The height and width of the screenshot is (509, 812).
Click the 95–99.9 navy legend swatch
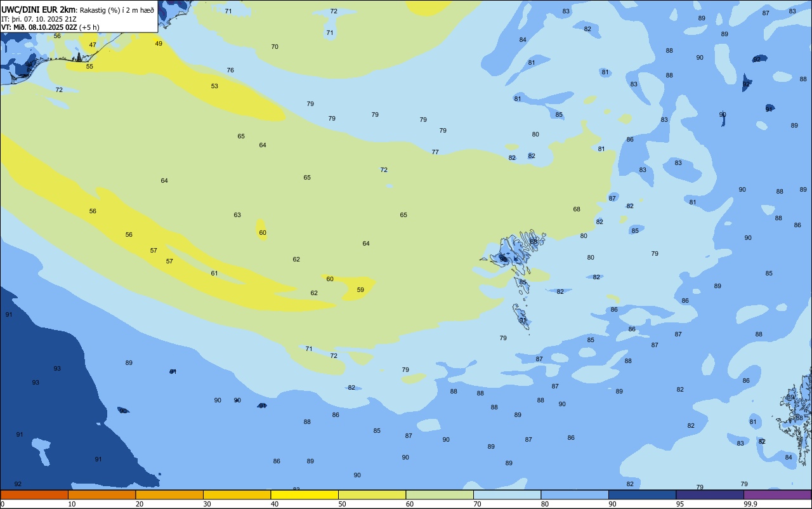[x=710, y=494]
